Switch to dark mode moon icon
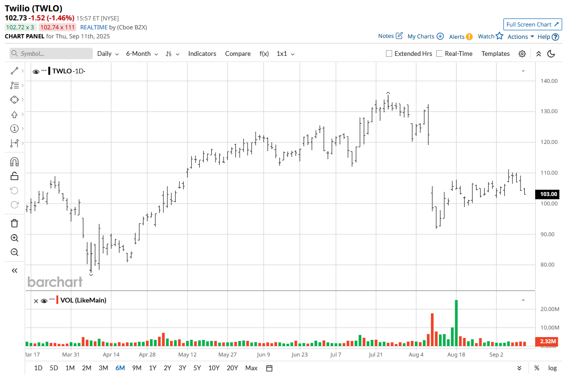This screenshot has height=392, width=574. pos(551,54)
